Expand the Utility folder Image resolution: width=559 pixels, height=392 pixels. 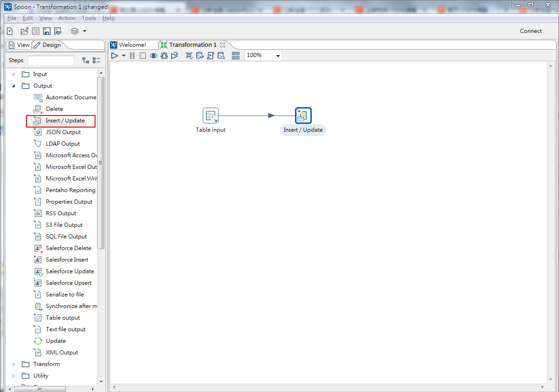(13, 376)
